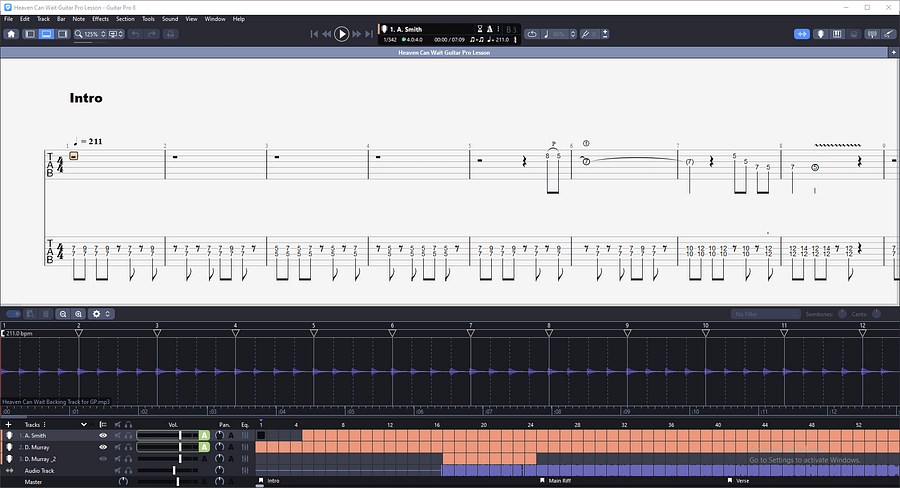The height and width of the screenshot is (488, 900).
Task: Click sync point marker at bar 5
Action: (x=314, y=332)
